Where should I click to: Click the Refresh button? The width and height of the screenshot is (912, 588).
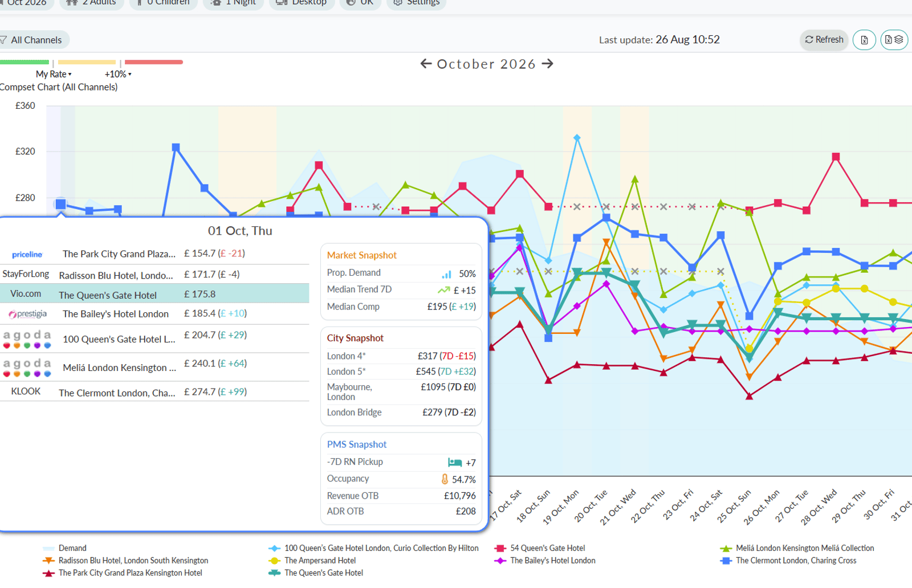824,40
